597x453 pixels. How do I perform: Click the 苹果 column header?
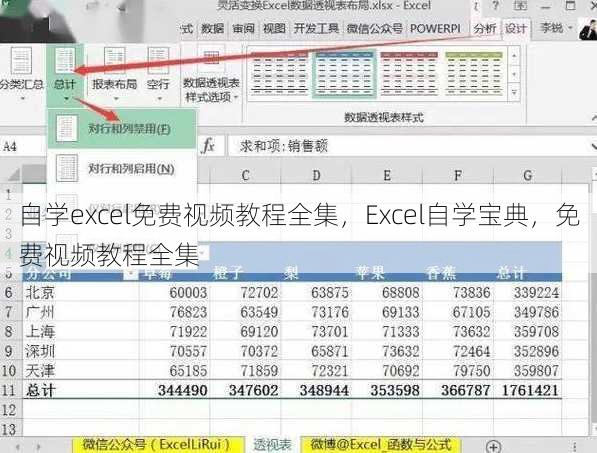pyautogui.click(x=369, y=273)
